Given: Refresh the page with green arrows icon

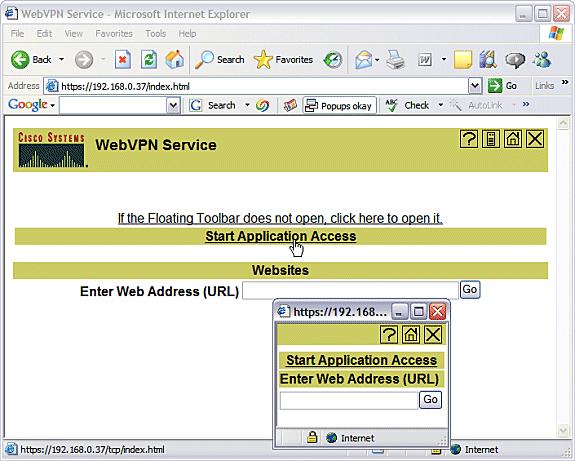Looking at the screenshot, I should pyautogui.click(x=149, y=59).
